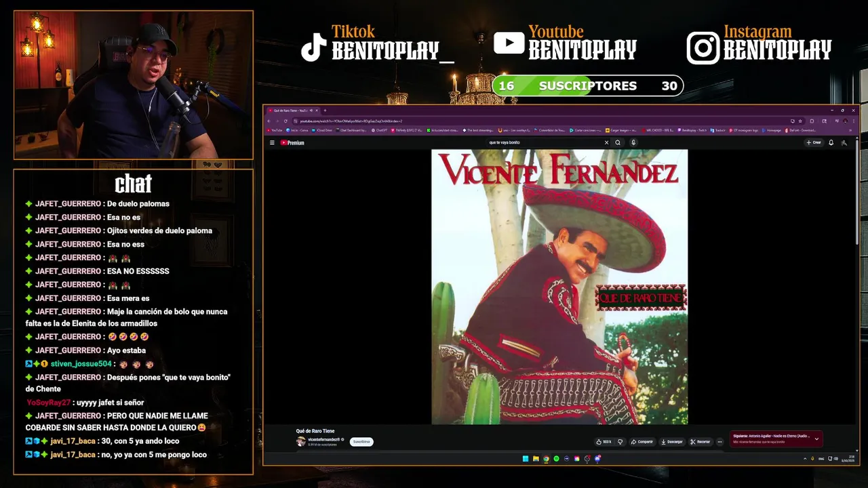
Task: Open the YouTube hamburger guide menu
Action: (x=272, y=143)
